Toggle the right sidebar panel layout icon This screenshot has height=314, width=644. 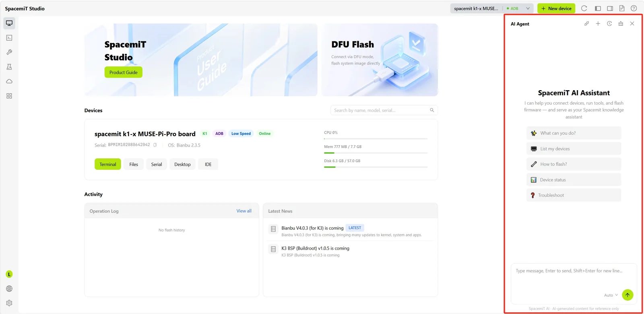[x=610, y=8]
